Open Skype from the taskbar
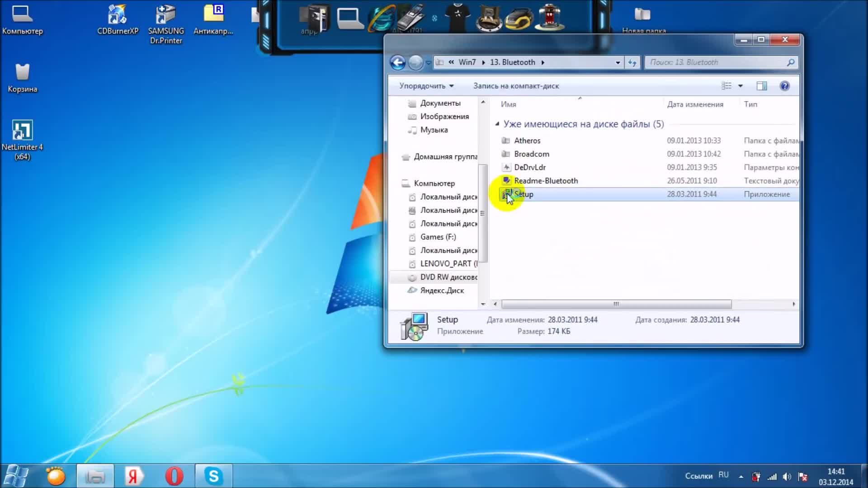Image resolution: width=868 pixels, height=488 pixels. click(213, 476)
